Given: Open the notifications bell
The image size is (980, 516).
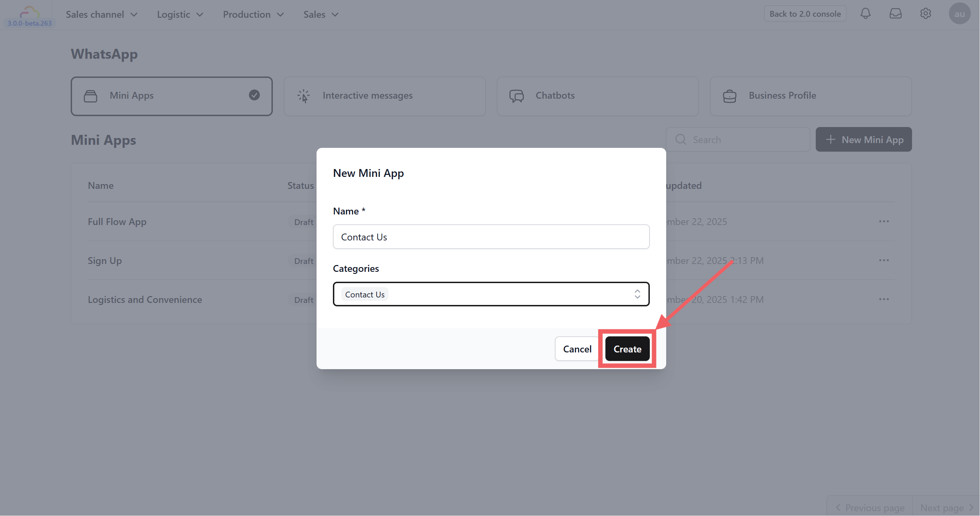Looking at the screenshot, I should point(866,14).
